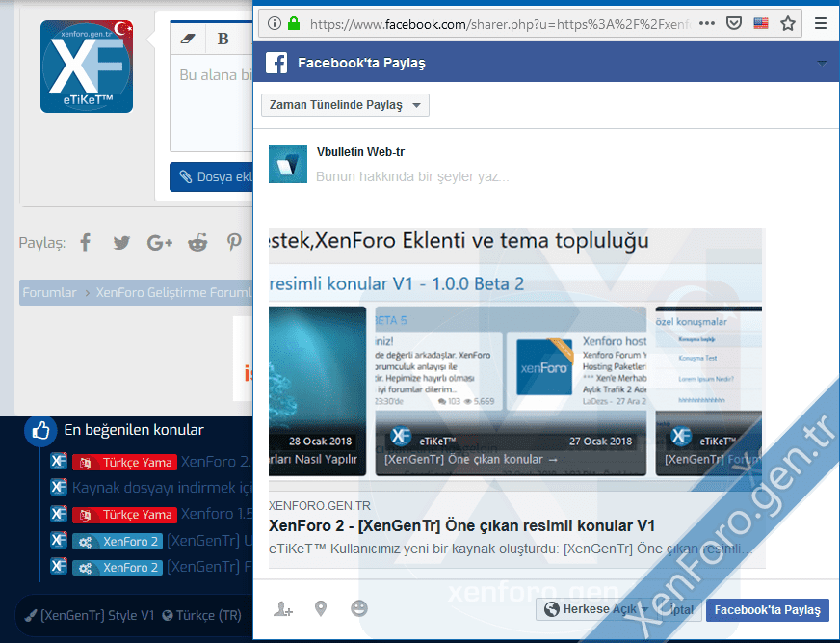Click the emoji feeling icon
Viewport: 840px width, 643px height.
pos(359,608)
